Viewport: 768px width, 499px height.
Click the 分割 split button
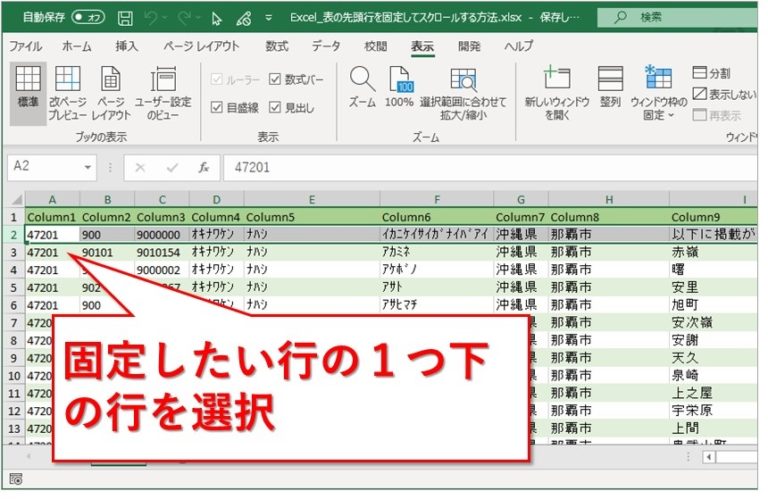coord(711,73)
